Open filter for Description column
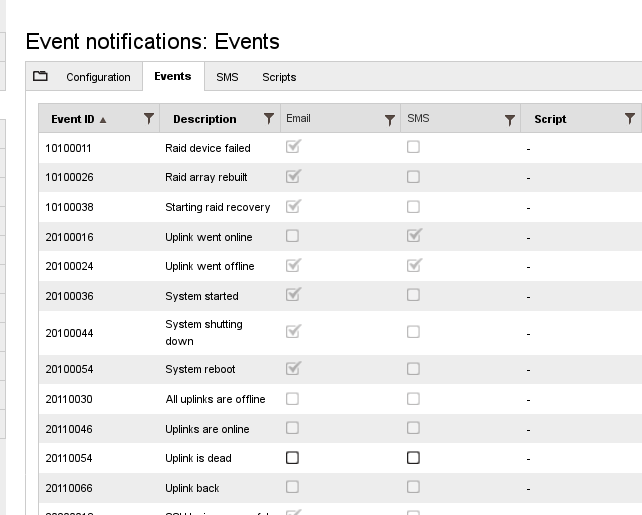Viewport: 642px width, 515px height. [269, 119]
